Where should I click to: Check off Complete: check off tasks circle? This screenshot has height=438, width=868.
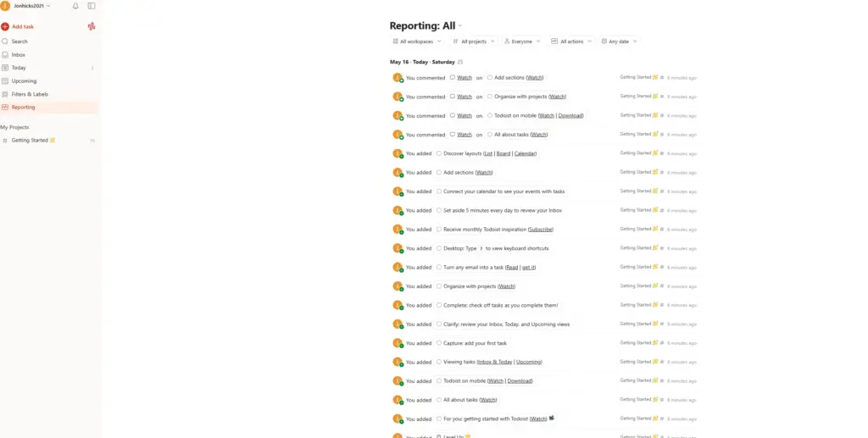click(439, 305)
